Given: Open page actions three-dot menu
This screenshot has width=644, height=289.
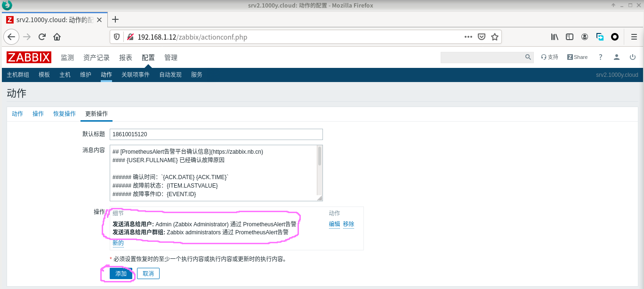Looking at the screenshot, I should (468, 37).
